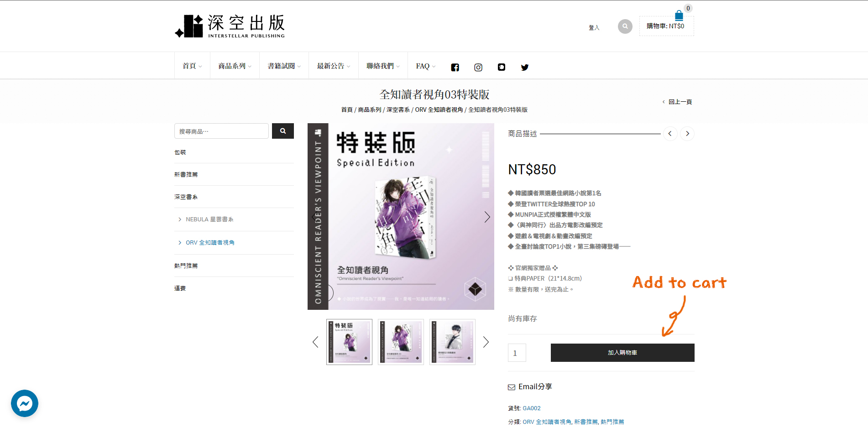Viewport: 868px width, 428px height.
Task: Show next main product image
Action: pyautogui.click(x=487, y=217)
